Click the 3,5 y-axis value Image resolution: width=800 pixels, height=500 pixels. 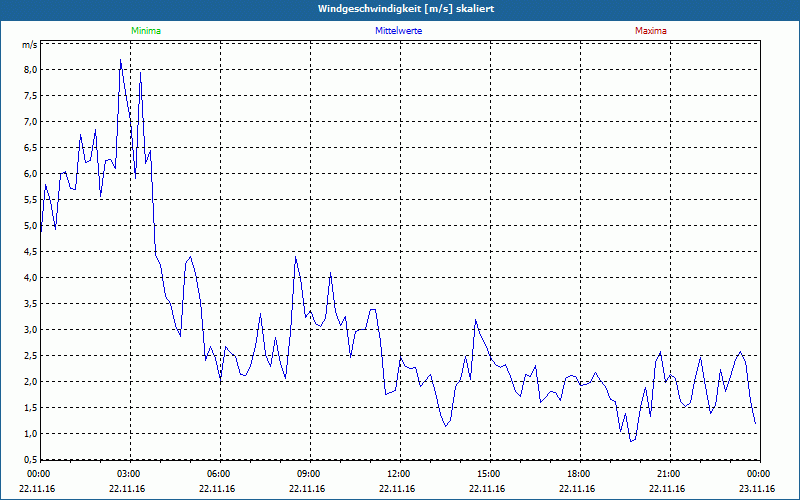[31, 304]
